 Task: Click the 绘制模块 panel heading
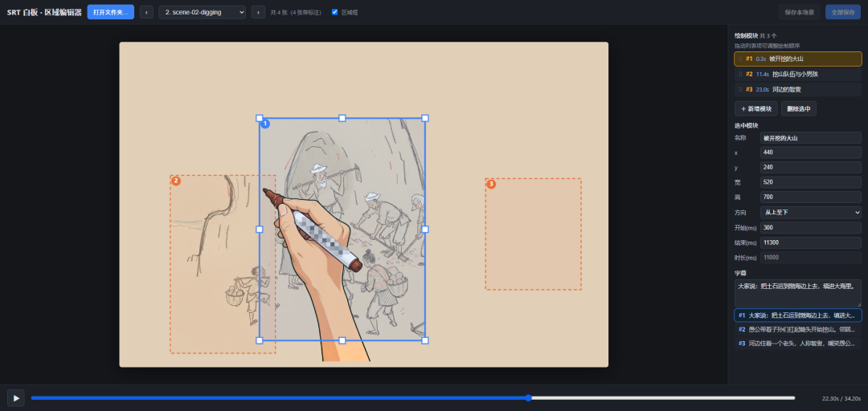[x=746, y=35]
